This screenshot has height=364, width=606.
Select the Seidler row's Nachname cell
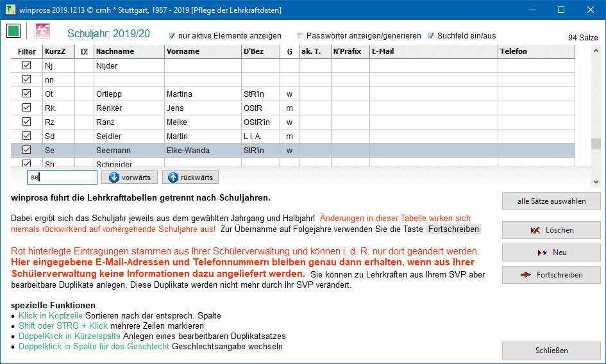click(128, 136)
